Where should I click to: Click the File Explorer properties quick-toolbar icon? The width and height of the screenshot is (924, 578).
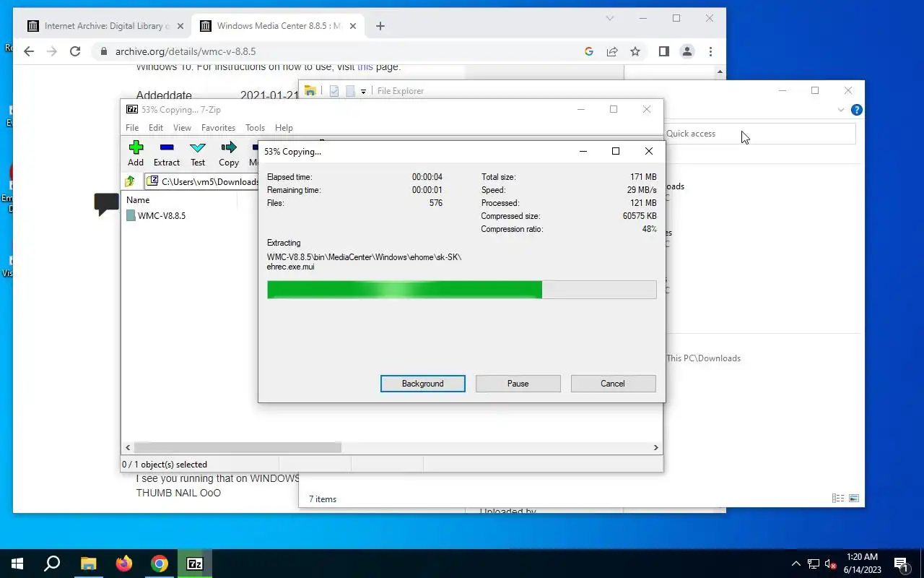[x=334, y=91]
